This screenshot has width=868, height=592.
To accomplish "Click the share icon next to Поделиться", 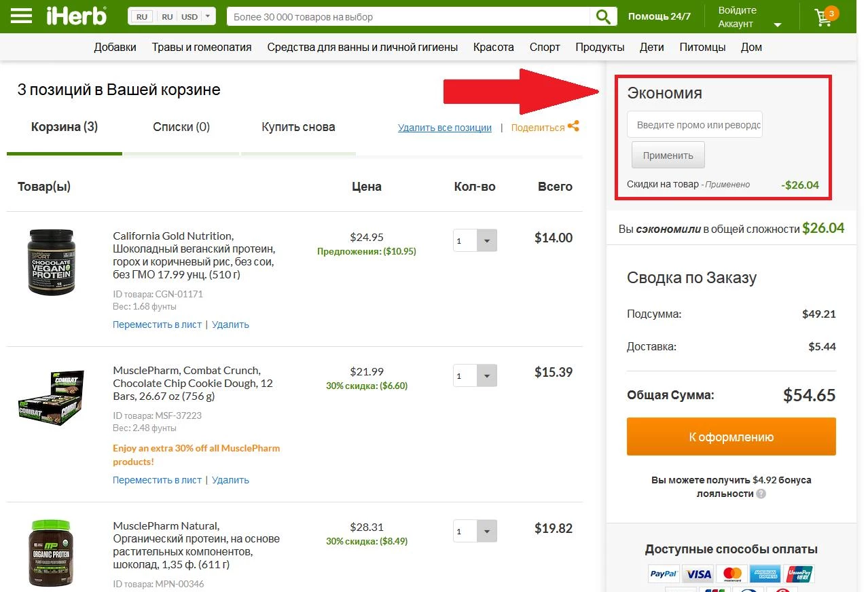I will (x=573, y=126).
